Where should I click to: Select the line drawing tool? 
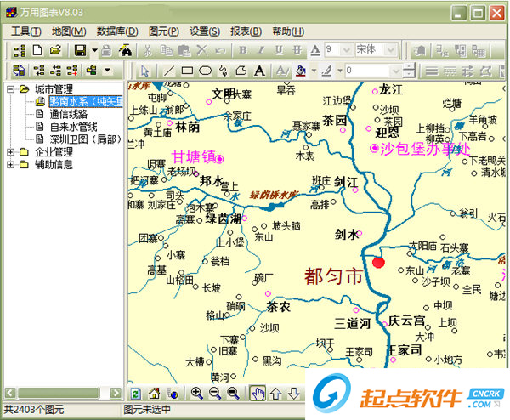point(168,71)
